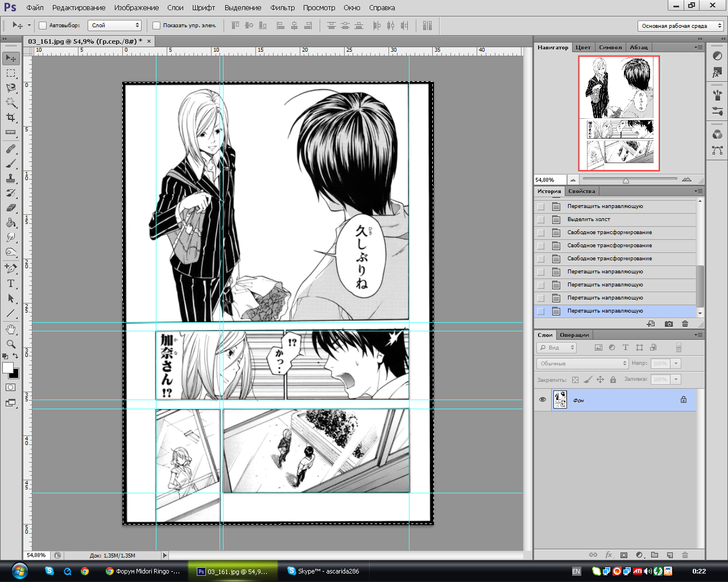
Task: Open the Редактирование menu
Action: point(79,8)
